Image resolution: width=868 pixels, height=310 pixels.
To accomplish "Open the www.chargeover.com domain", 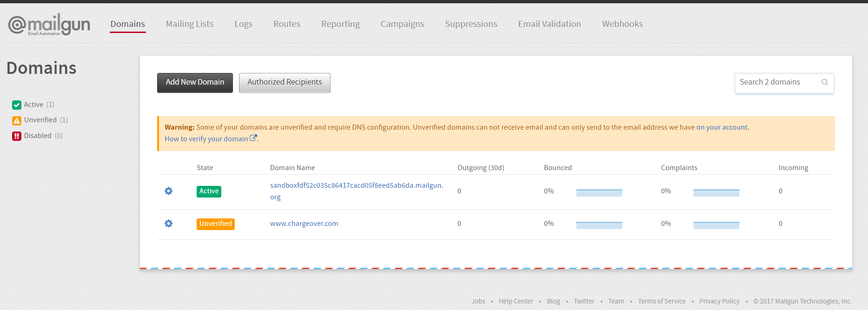I will click(304, 224).
